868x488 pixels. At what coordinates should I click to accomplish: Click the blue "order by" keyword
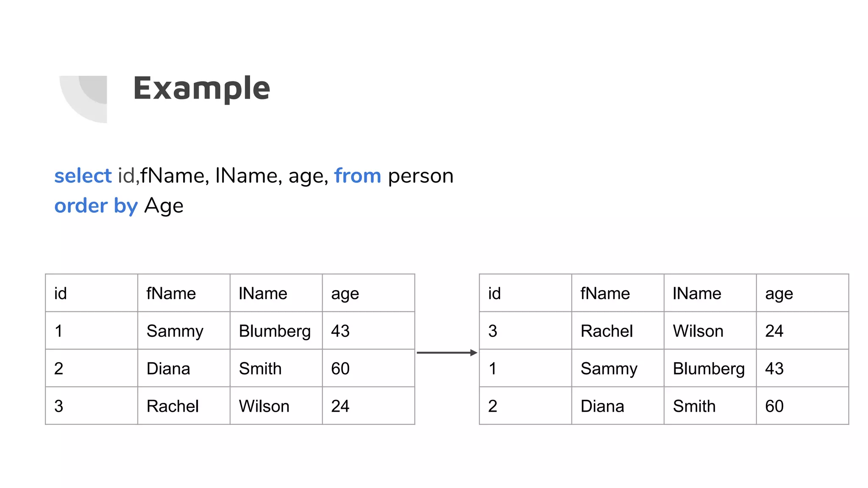tap(96, 206)
